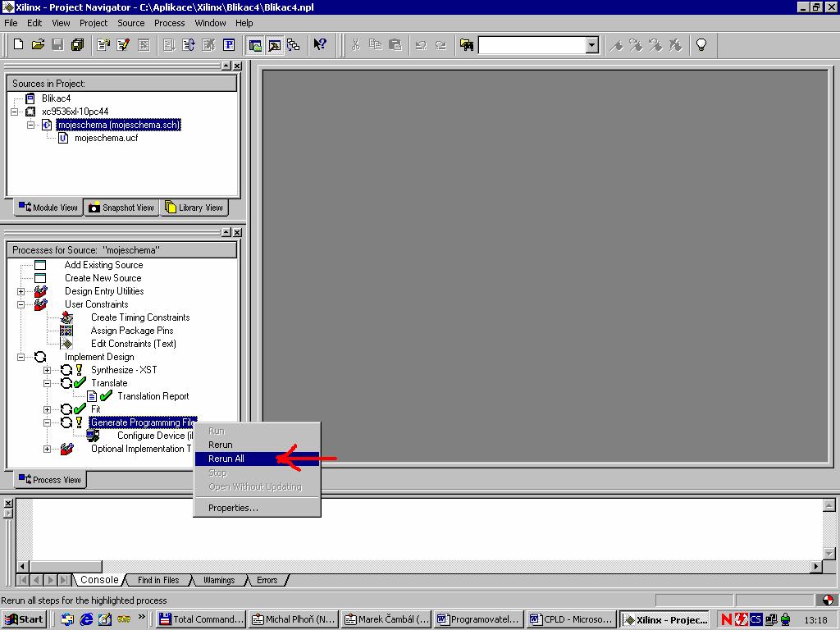Open the Project menu
Viewport: 840px width, 630px height.
[94, 23]
